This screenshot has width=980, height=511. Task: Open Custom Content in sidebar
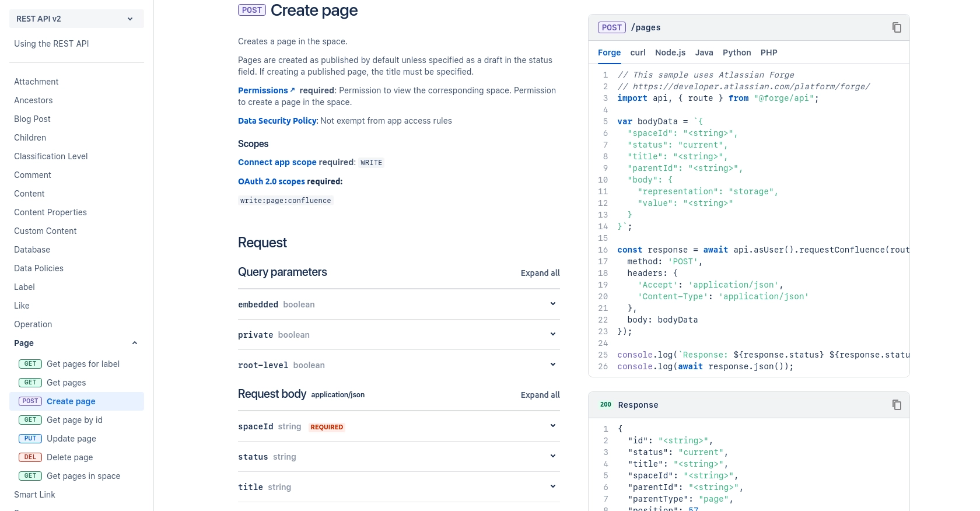click(x=45, y=231)
